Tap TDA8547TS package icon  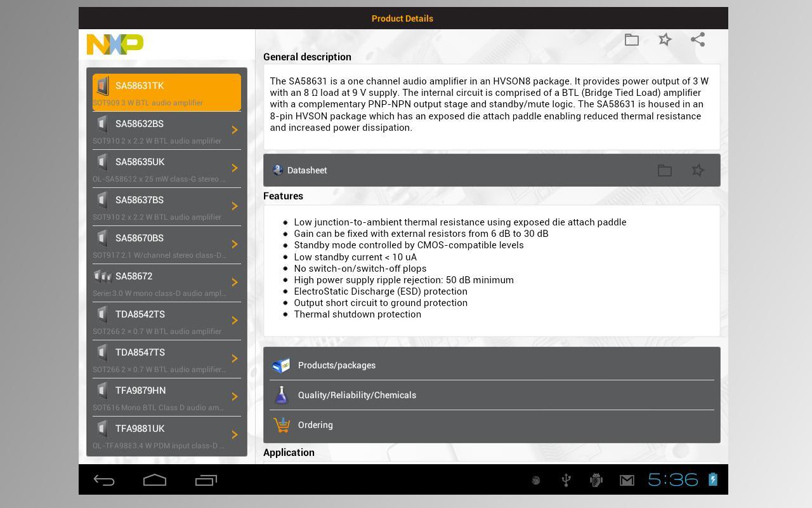tap(102, 352)
